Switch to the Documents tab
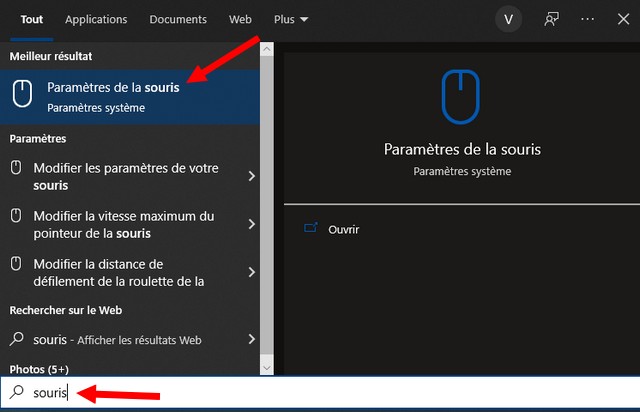The height and width of the screenshot is (412, 640). click(x=178, y=19)
